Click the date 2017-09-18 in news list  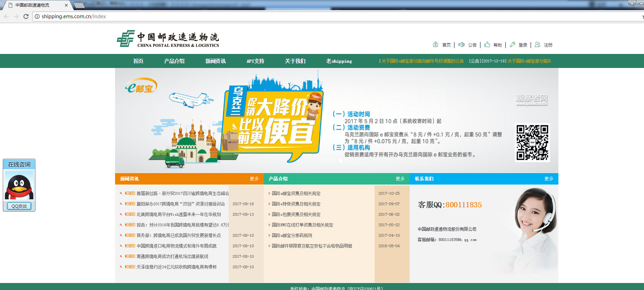click(x=243, y=204)
